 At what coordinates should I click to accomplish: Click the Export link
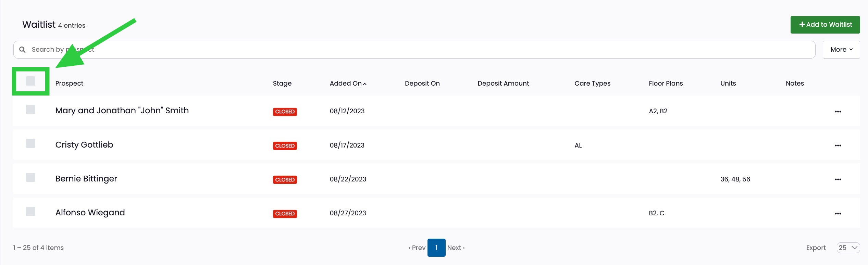tap(816, 248)
